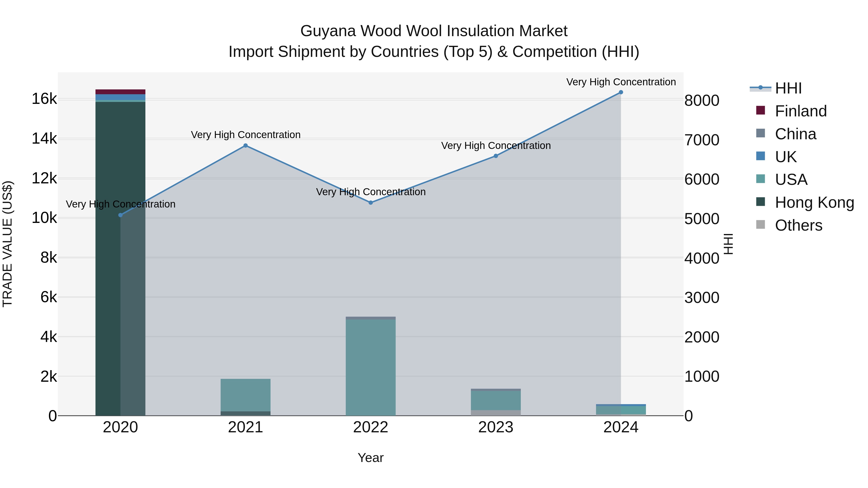This screenshot has width=868, height=488.
Task: Click the Year axis title
Action: pos(371,458)
